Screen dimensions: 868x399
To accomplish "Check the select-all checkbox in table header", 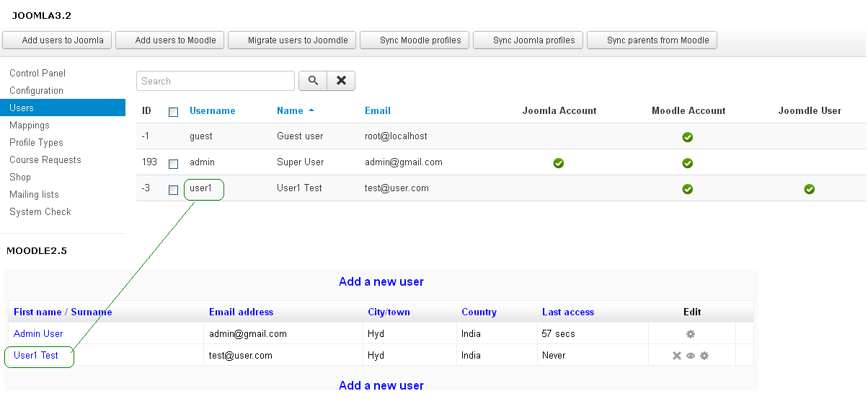I will click(x=173, y=112).
